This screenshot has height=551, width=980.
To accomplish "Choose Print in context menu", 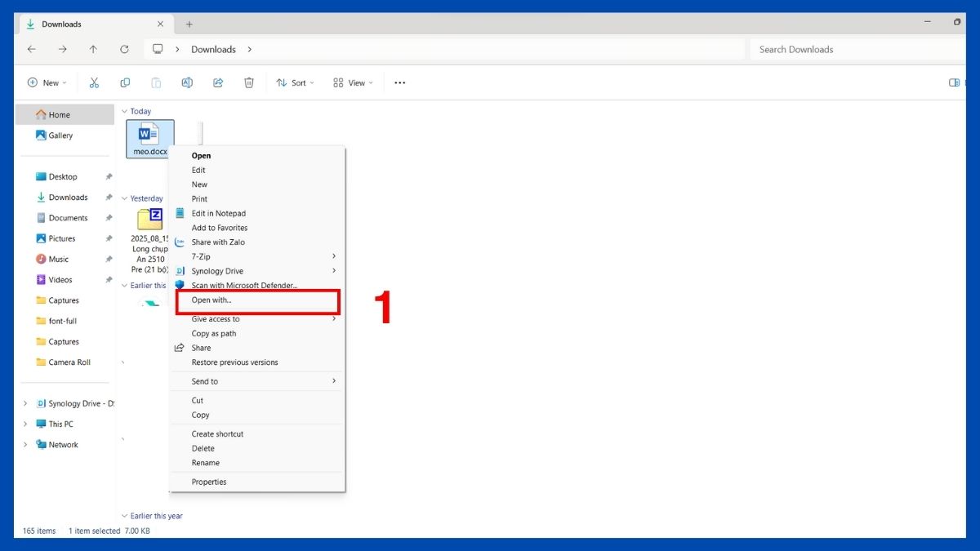I will [257, 199].
